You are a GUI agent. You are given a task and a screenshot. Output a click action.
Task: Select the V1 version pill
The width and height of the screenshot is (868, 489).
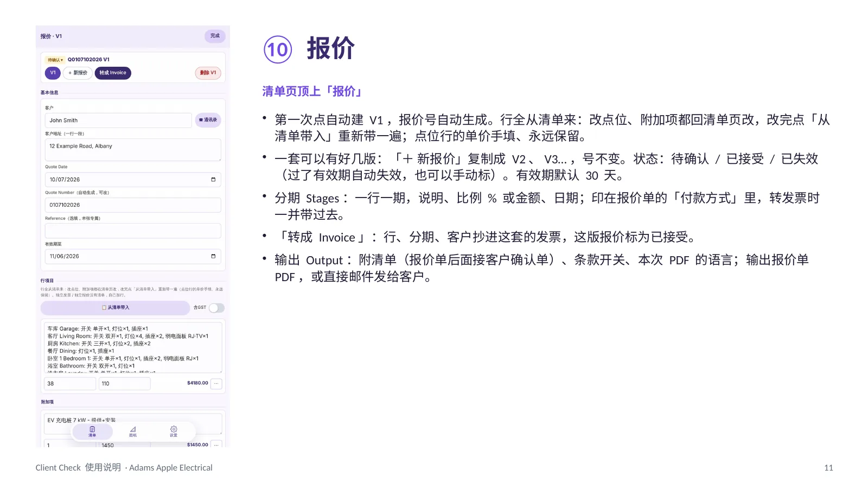[x=53, y=73]
